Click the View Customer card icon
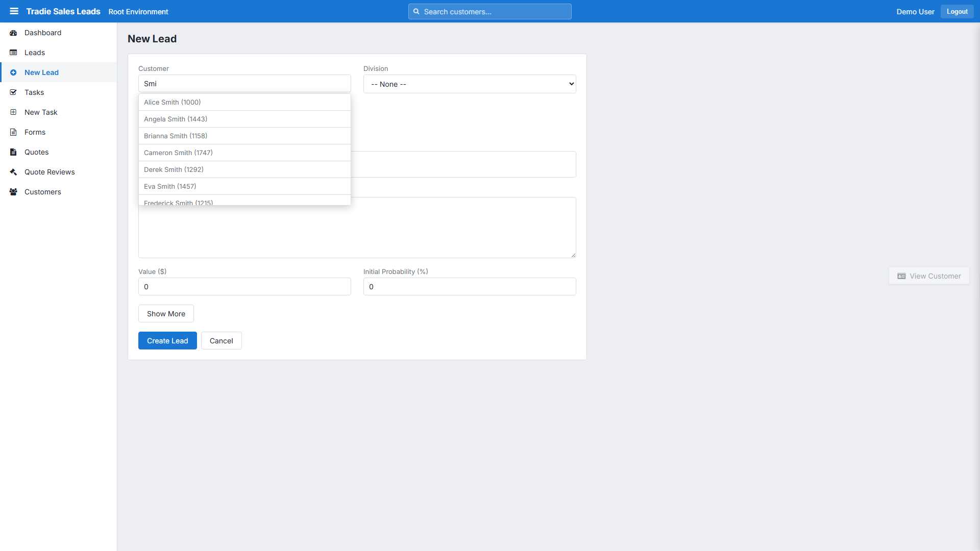 pyautogui.click(x=901, y=276)
